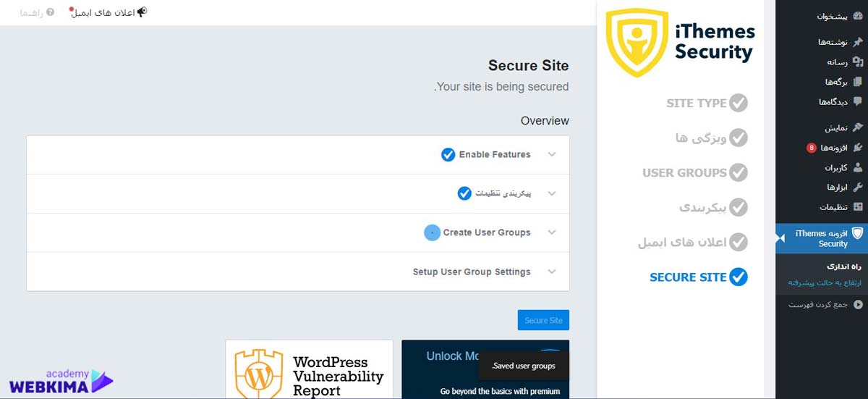Expand the Create User Groups row chevron
The image size is (868, 399).
[552, 232]
